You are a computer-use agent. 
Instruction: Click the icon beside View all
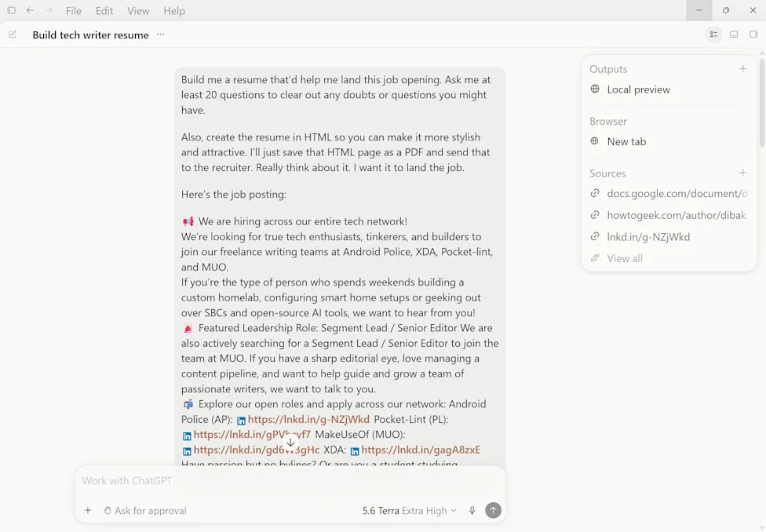click(x=595, y=258)
